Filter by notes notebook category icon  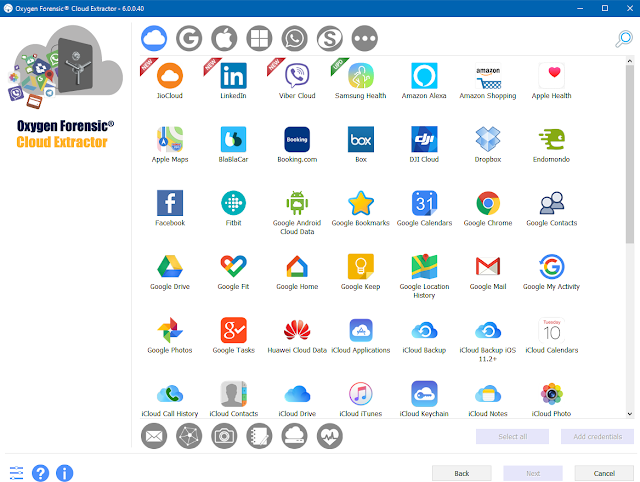click(x=259, y=436)
